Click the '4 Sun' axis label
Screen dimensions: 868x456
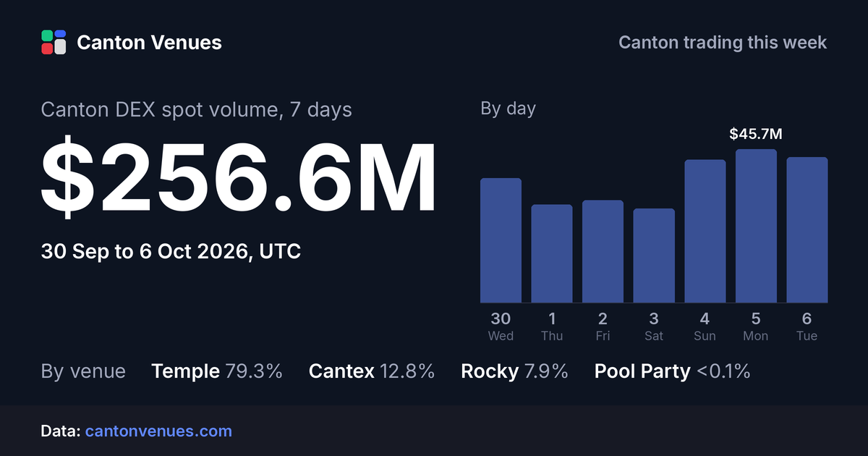point(705,326)
